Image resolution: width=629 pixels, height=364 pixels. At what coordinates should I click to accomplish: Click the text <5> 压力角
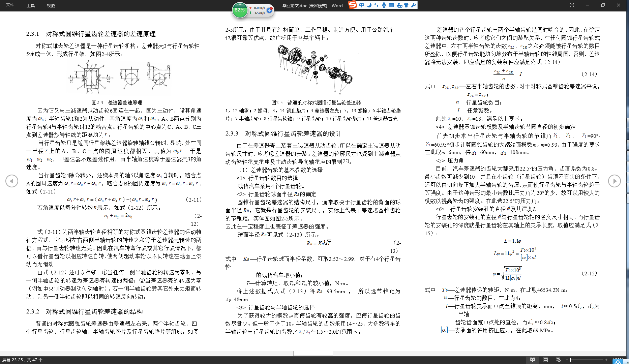coord(450,160)
